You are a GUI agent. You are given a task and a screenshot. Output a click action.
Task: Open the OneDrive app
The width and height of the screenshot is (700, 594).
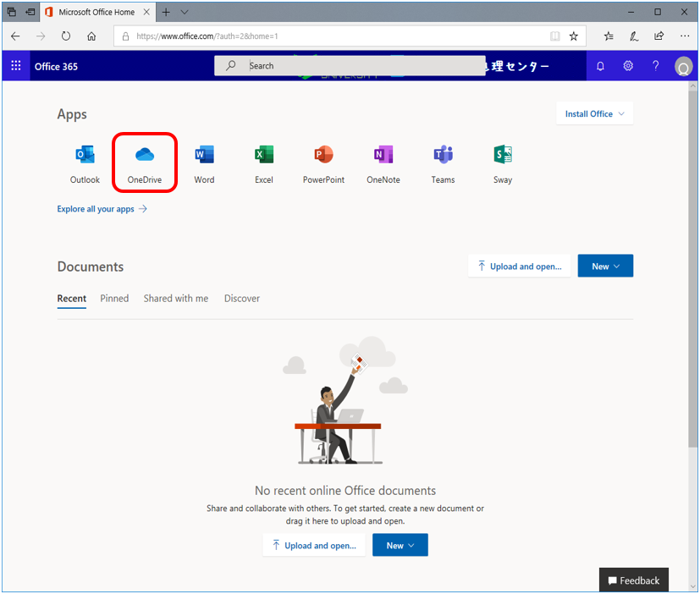coord(145,164)
